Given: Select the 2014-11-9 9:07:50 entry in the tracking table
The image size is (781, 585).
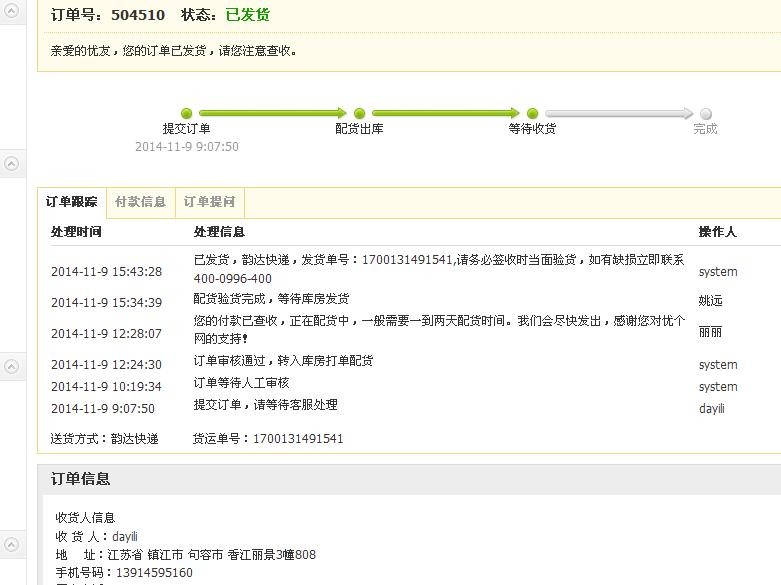Looking at the screenshot, I should coord(103,409).
